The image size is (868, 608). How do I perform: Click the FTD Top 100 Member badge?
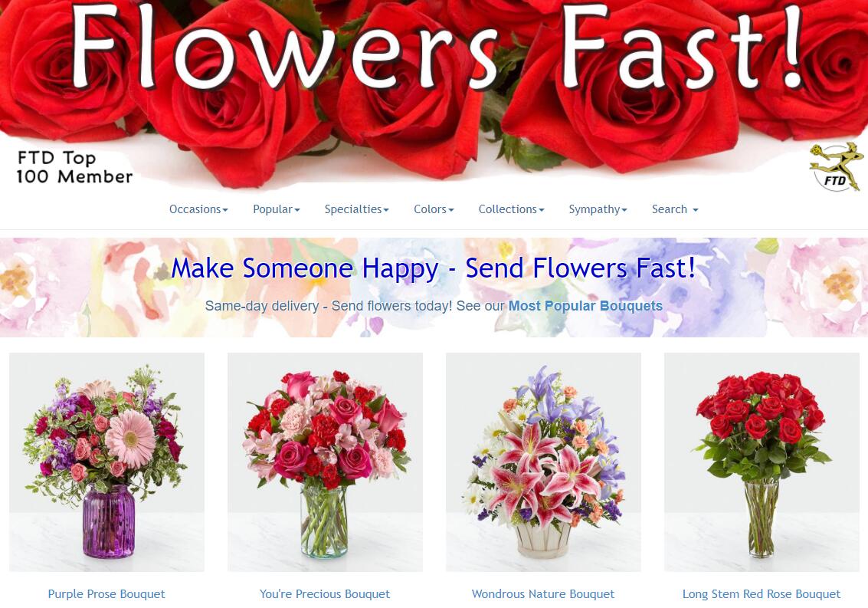click(x=75, y=167)
